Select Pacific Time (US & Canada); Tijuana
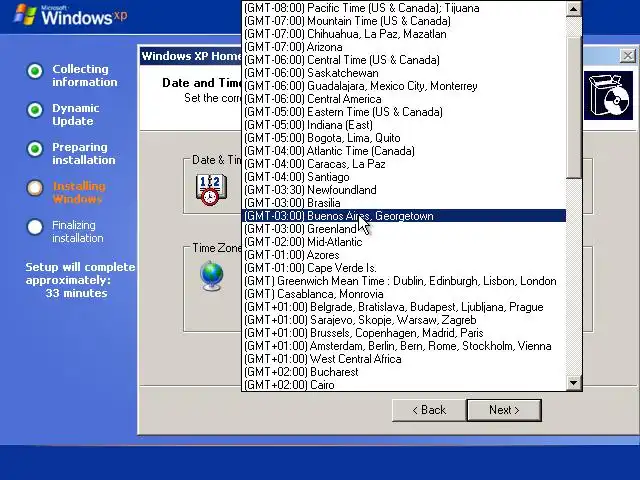The height and width of the screenshot is (480, 640). [x=404, y=8]
